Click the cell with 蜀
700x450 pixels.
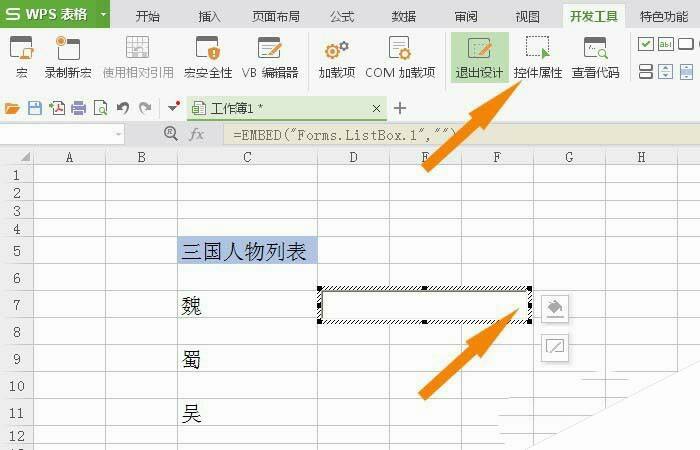247,358
